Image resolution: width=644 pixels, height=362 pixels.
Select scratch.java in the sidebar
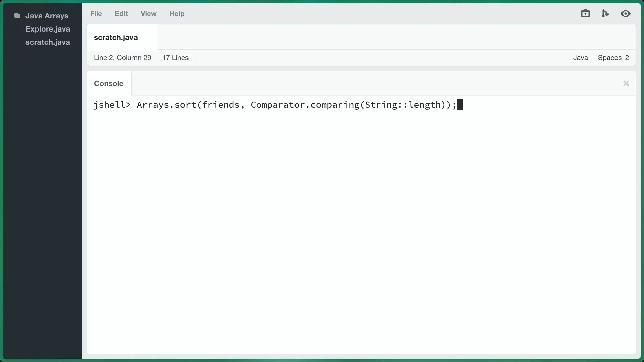48,42
